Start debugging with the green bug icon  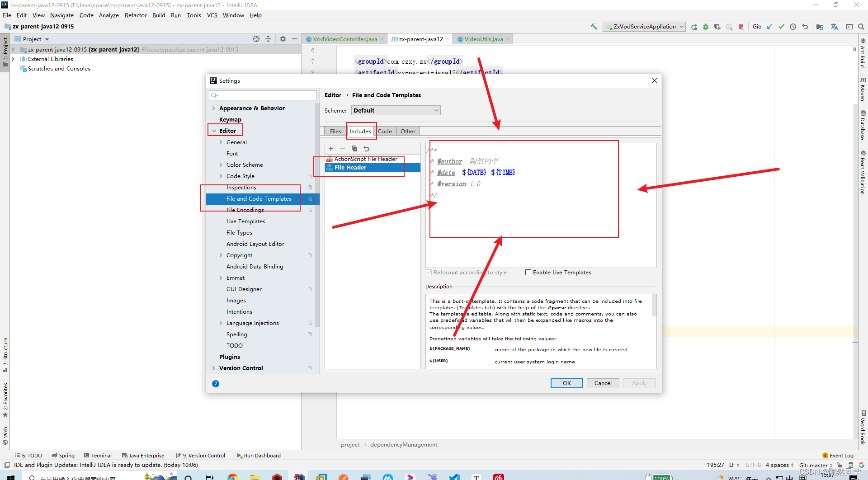(706, 27)
